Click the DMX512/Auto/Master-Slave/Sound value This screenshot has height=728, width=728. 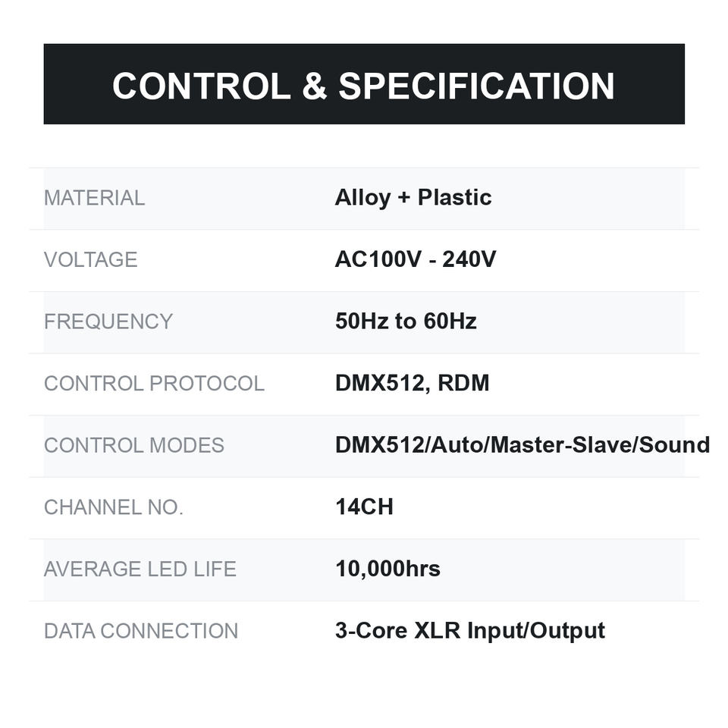pos(522,445)
